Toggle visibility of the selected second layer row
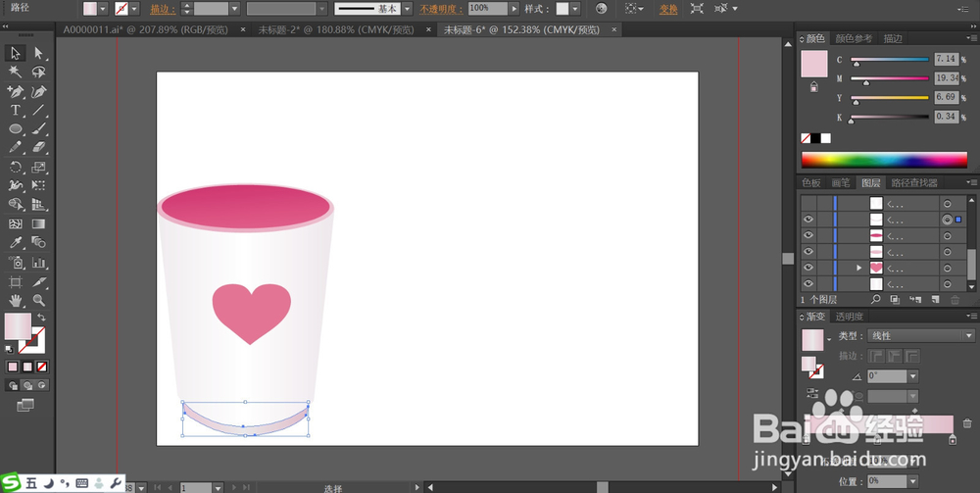980x493 pixels. click(x=808, y=220)
